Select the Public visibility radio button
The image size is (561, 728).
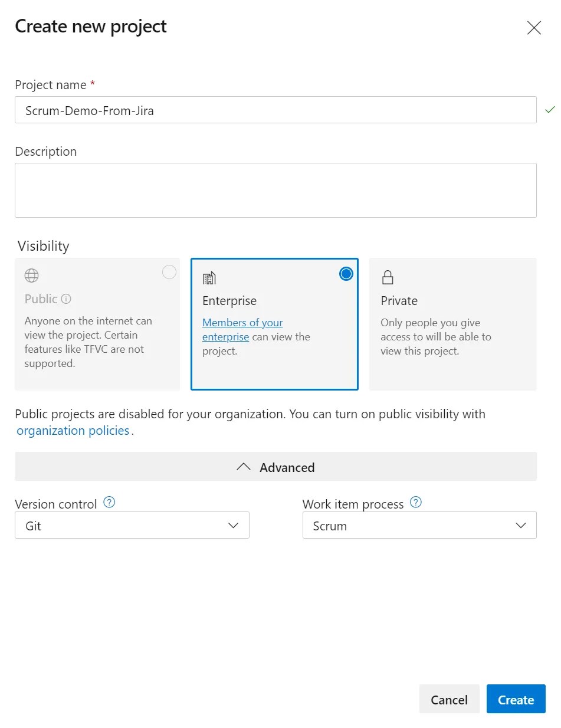[169, 272]
